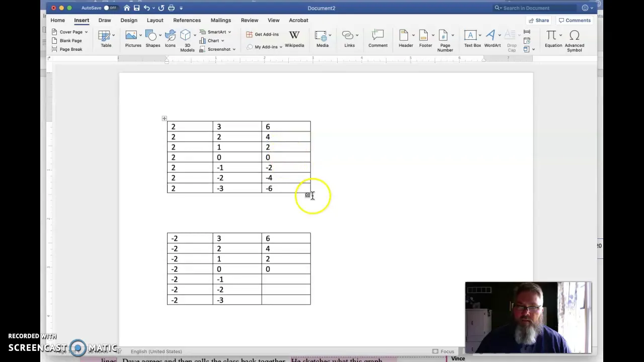Print the document via printer icon

[x=171, y=8]
